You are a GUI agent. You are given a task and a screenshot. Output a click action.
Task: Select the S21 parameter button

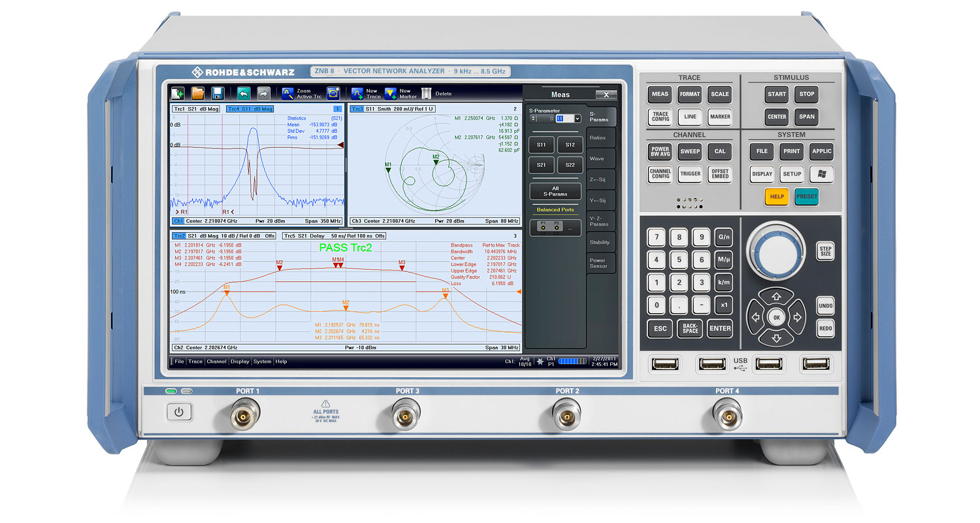(541, 165)
